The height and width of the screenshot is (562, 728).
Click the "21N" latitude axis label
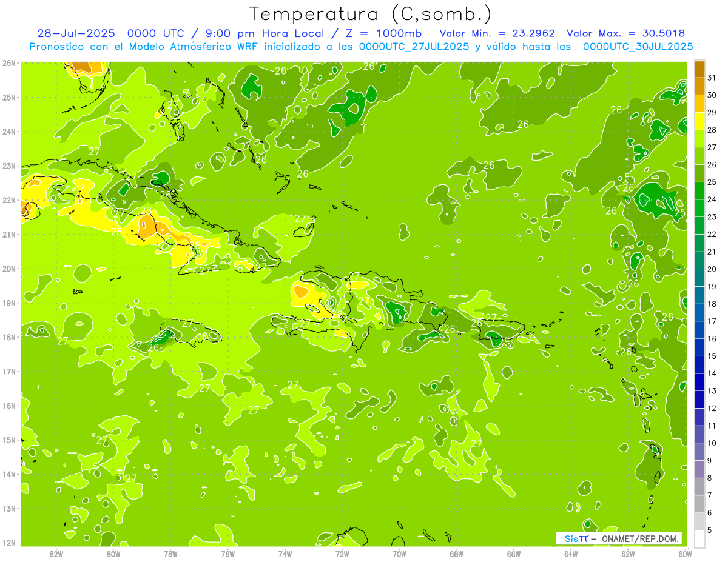pyautogui.click(x=9, y=234)
